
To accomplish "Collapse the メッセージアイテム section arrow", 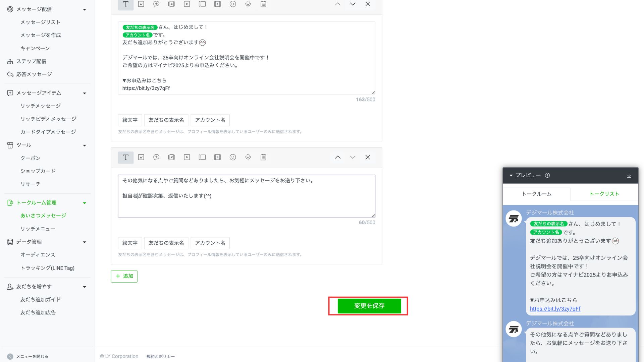I will [x=85, y=93].
